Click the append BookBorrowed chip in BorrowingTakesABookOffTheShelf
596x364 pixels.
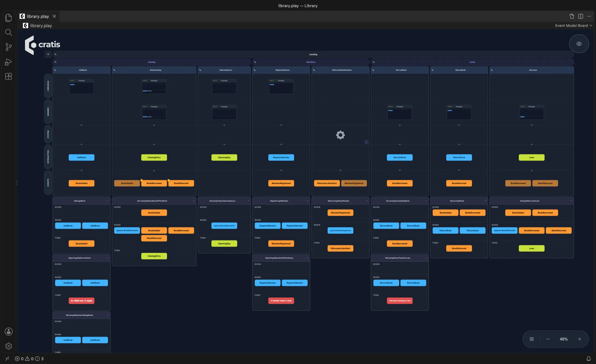127,230
